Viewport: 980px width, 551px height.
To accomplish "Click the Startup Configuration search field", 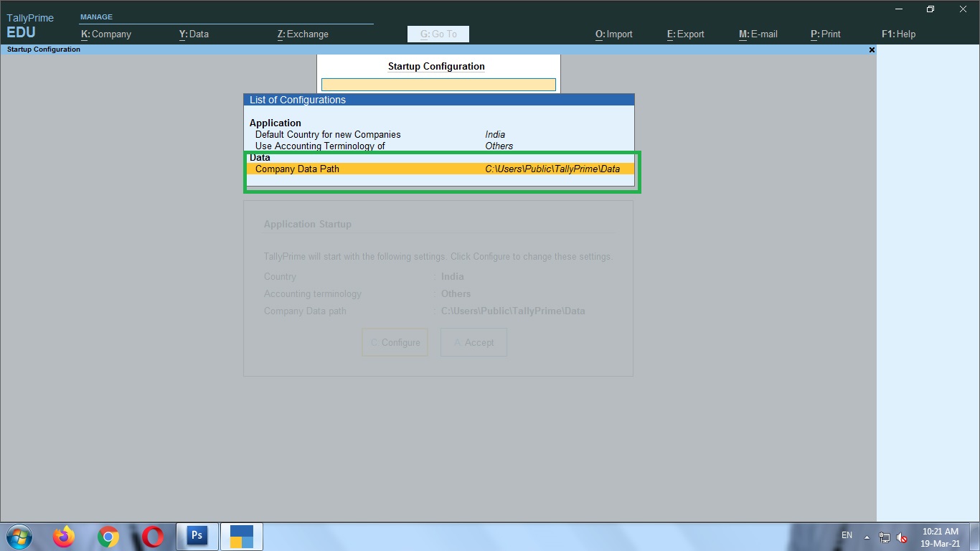I will tap(438, 85).
